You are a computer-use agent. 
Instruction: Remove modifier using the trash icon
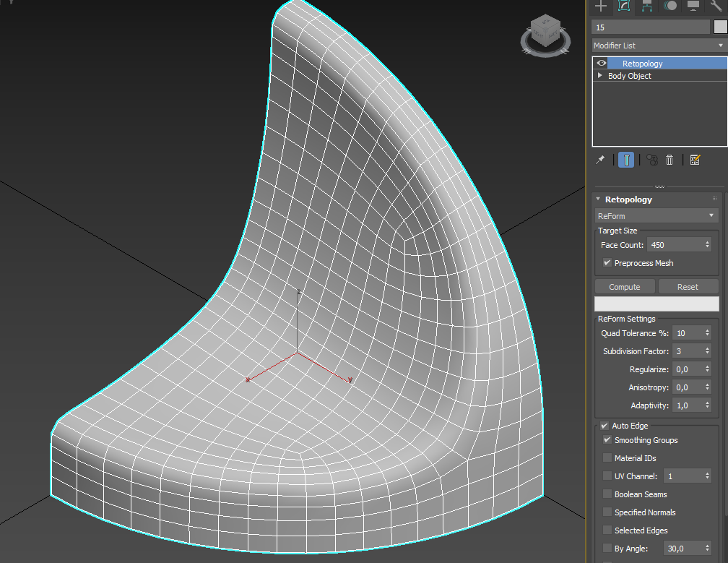669,160
